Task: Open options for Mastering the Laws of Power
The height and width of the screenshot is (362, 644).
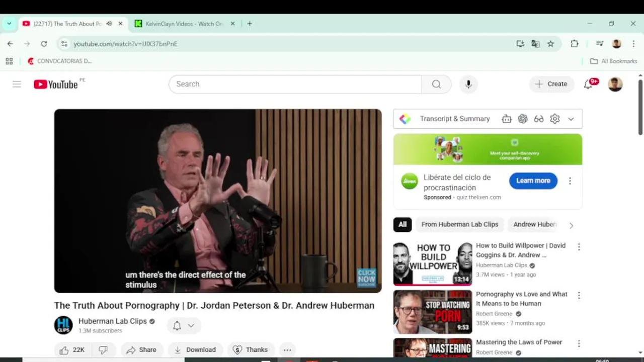Action: [579, 344]
